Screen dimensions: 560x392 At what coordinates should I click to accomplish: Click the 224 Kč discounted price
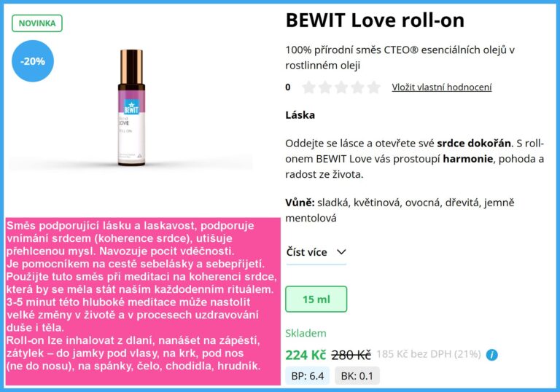[306, 355]
